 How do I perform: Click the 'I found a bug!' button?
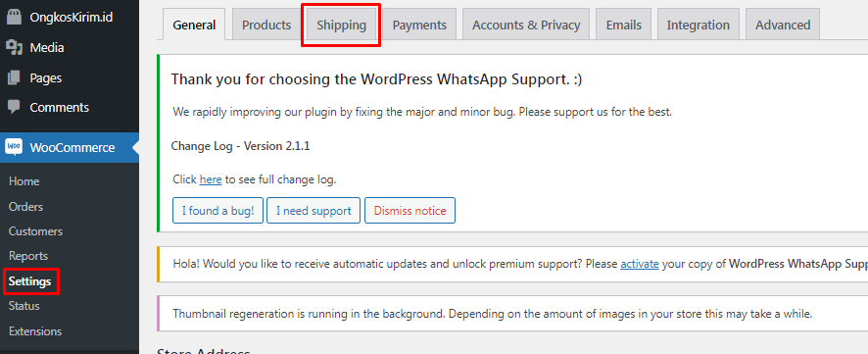pos(218,211)
